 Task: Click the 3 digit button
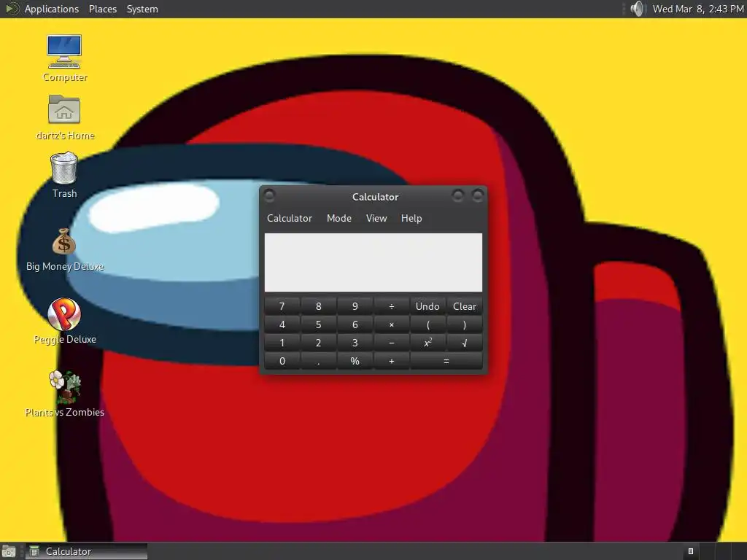[x=355, y=343]
